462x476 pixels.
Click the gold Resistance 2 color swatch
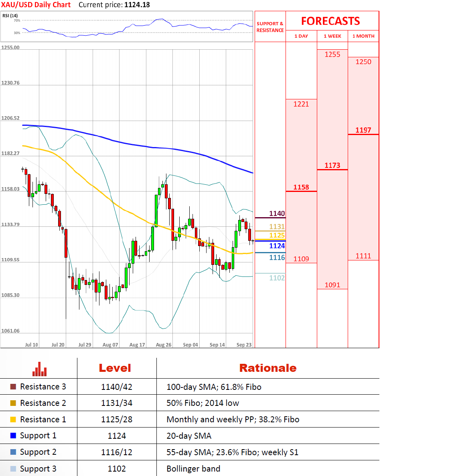click(13, 403)
